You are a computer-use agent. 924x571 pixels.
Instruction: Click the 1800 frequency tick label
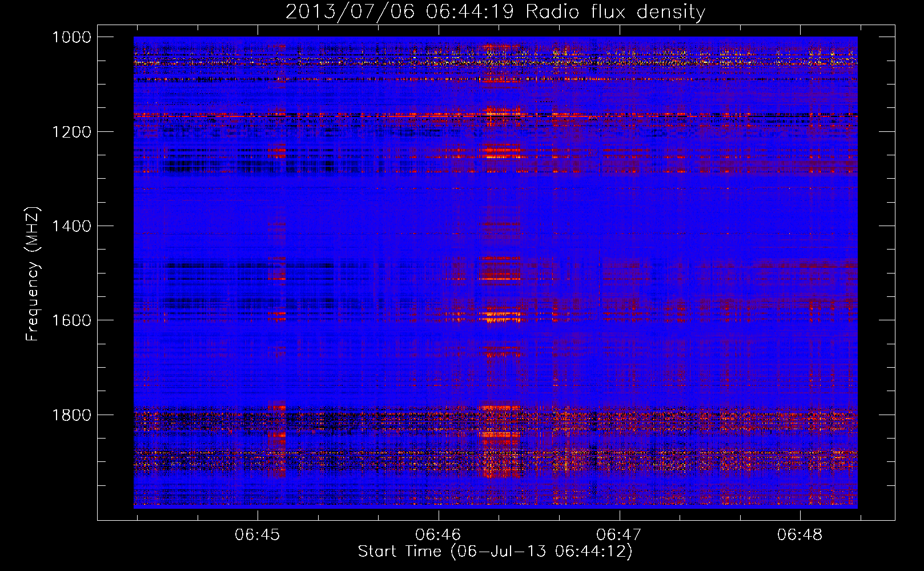(x=72, y=415)
